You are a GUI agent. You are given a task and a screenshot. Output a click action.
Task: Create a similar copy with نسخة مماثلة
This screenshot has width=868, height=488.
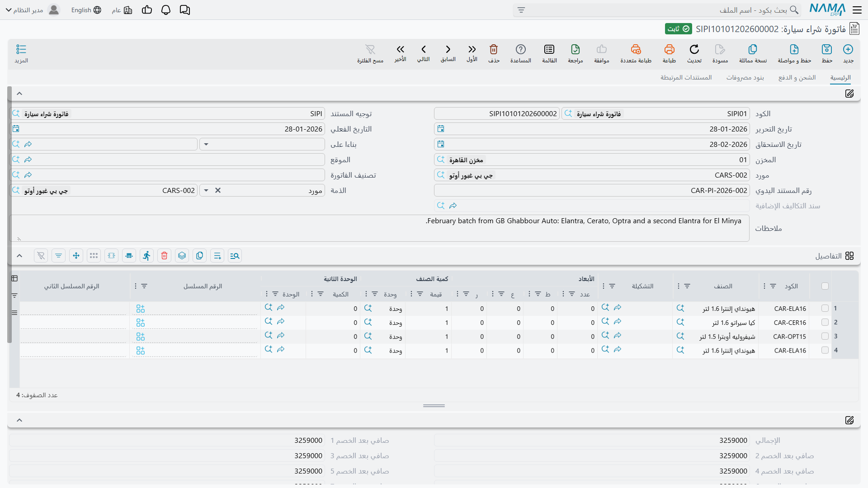click(753, 49)
